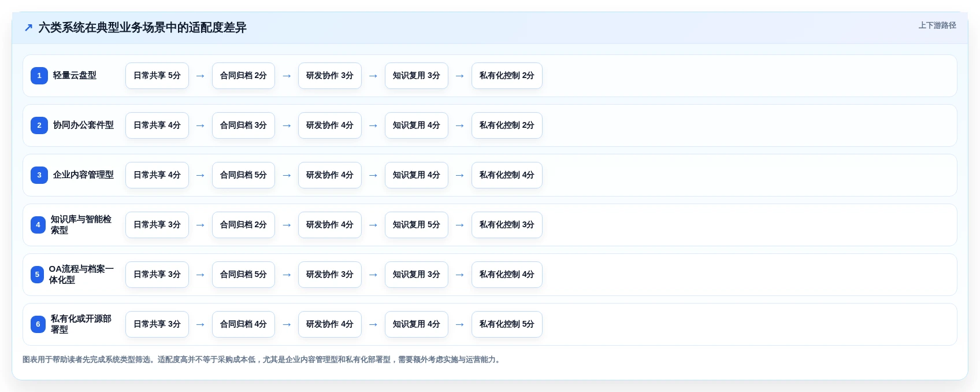Image resolution: width=980 pixels, height=392 pixels.
Task: Click the number 6 badge for 私有化或开源部署型
Action: (x=38, y=324)
